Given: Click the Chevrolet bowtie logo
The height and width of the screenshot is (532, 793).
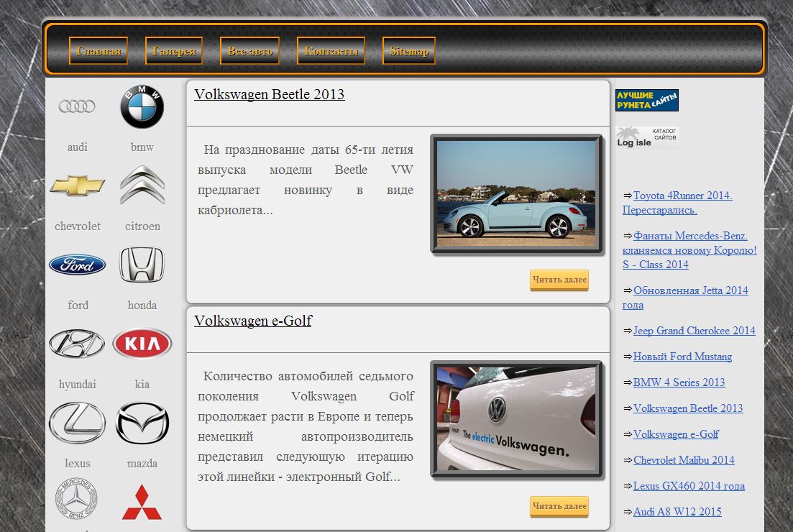Looking at the screenshot, I should [x=78, y=185].
